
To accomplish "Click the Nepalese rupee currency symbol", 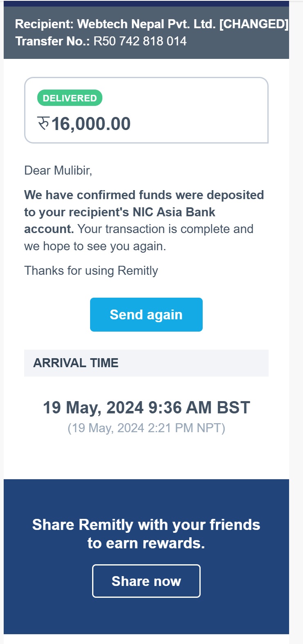I will click(43, 123).
